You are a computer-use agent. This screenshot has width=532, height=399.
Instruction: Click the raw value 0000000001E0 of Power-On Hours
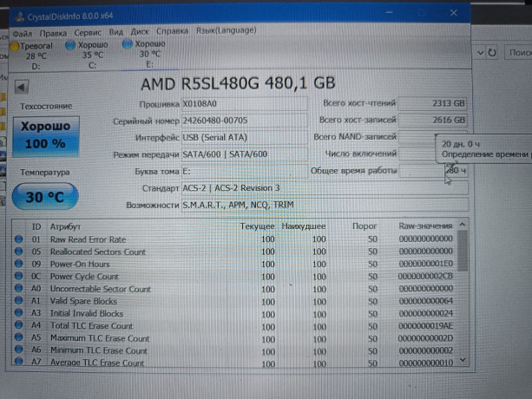[425, 264]
